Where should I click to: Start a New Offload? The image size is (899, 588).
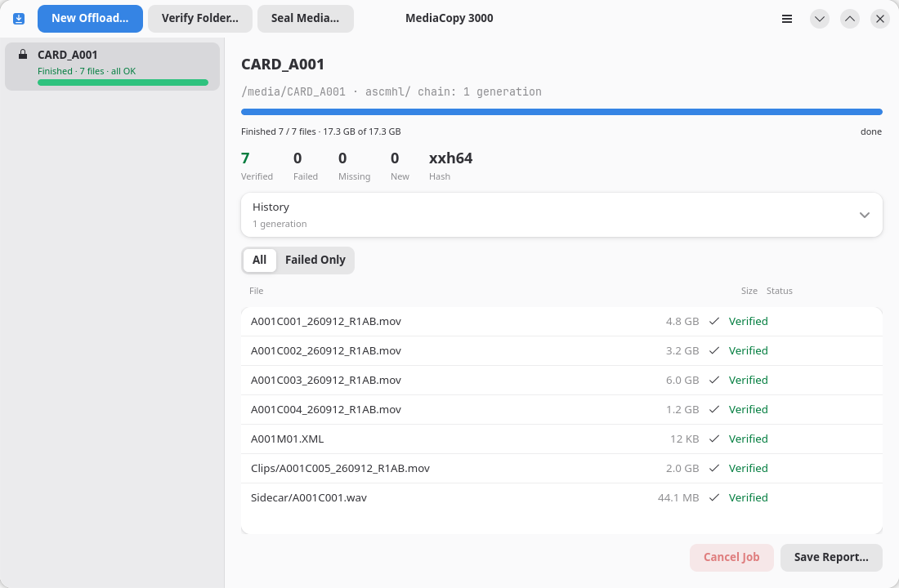[x=90, y=18]
